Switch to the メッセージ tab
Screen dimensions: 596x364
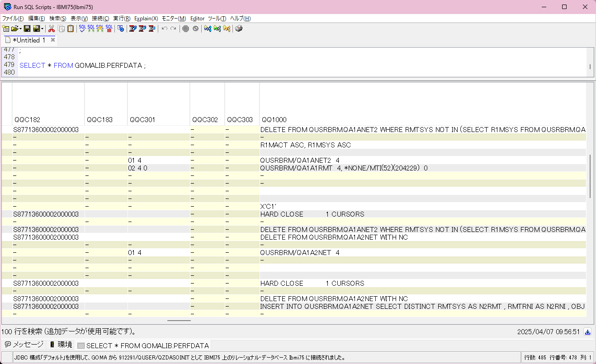tap(24, 345)
